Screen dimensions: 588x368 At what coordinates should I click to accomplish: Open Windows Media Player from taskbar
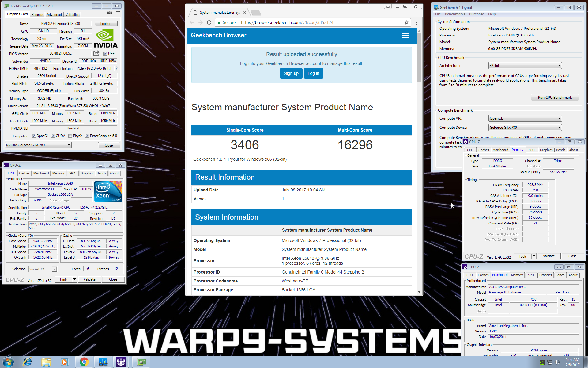click(x=65, y=362)
